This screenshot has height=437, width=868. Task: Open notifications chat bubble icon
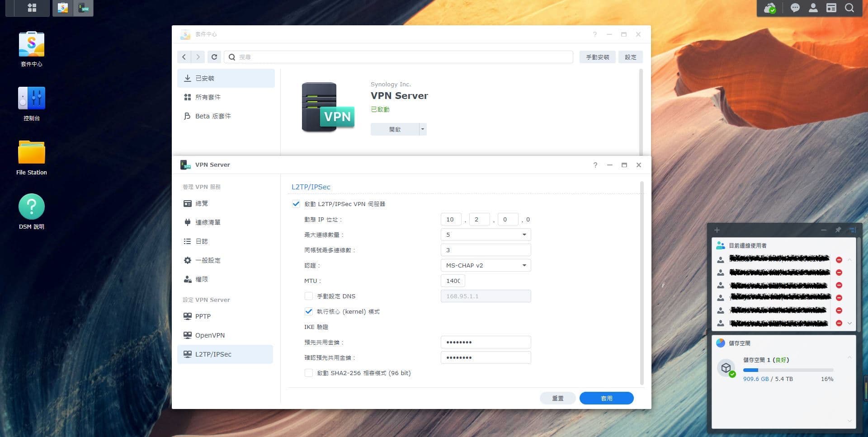click(x=795, y=8)
